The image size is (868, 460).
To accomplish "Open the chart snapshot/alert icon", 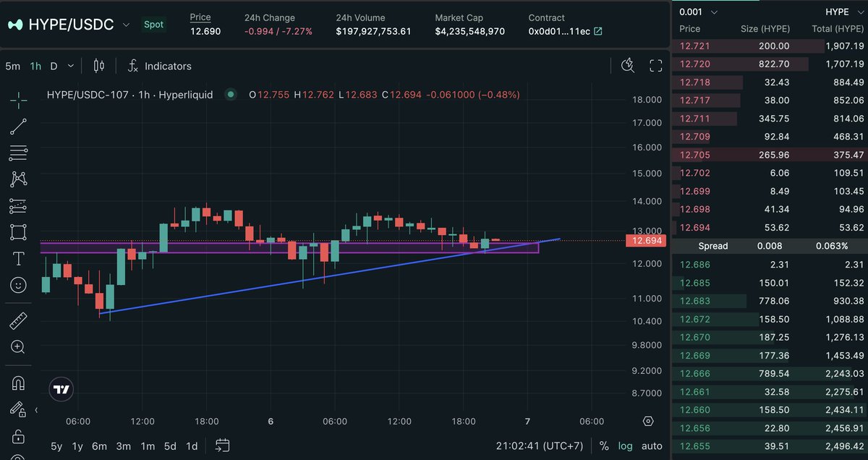I will point(628,66).
